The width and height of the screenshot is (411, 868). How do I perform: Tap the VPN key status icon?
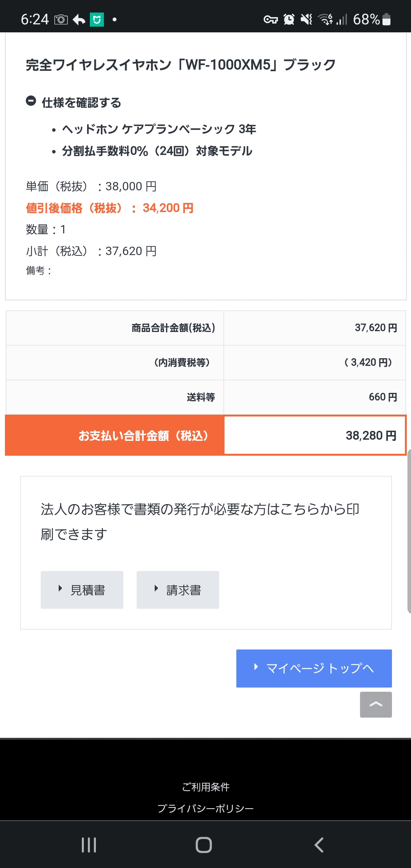click(x=271, y=19)
